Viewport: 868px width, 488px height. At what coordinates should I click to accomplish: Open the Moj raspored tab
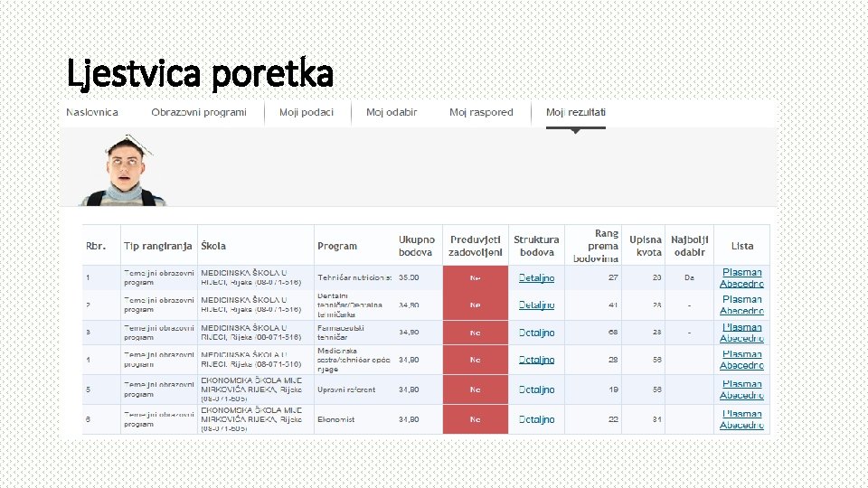tap(481, 112)
